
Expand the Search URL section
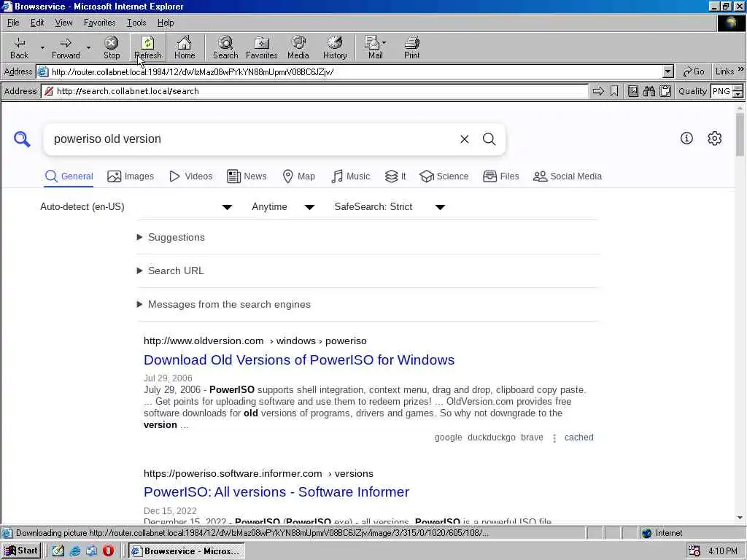[x=171, y=271]
